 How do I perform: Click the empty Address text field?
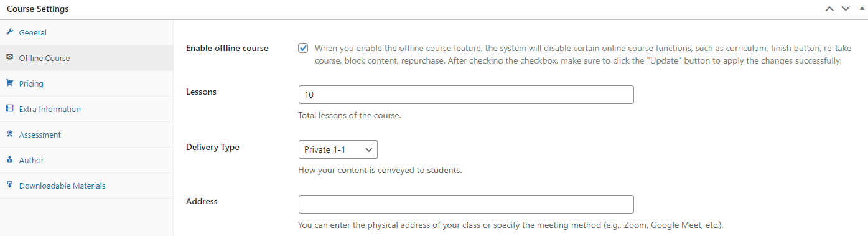[466, 204]
